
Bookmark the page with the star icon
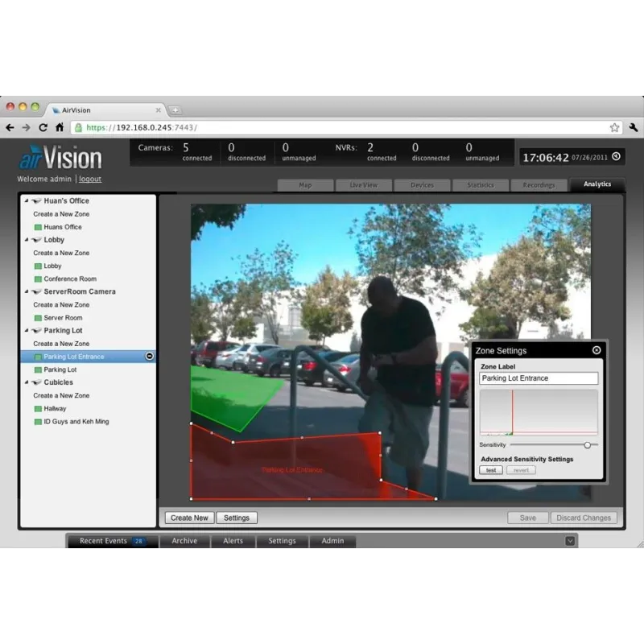click(614, 127)
